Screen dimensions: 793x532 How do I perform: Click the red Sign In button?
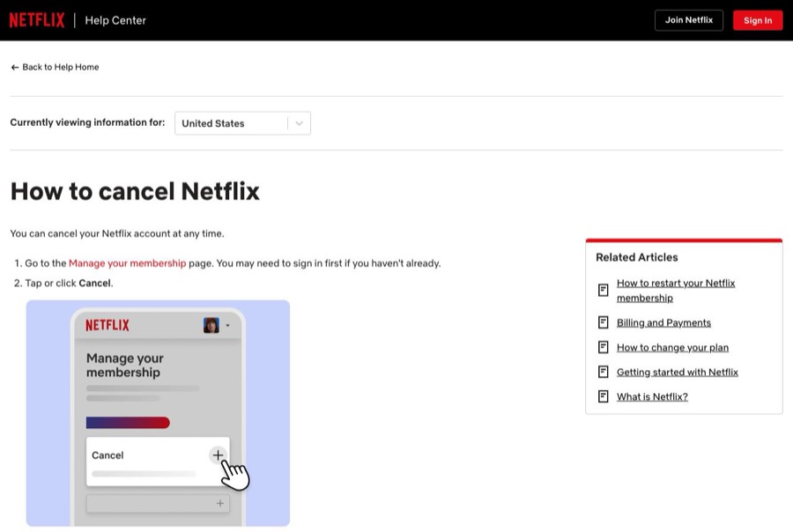tap(758, 20)
